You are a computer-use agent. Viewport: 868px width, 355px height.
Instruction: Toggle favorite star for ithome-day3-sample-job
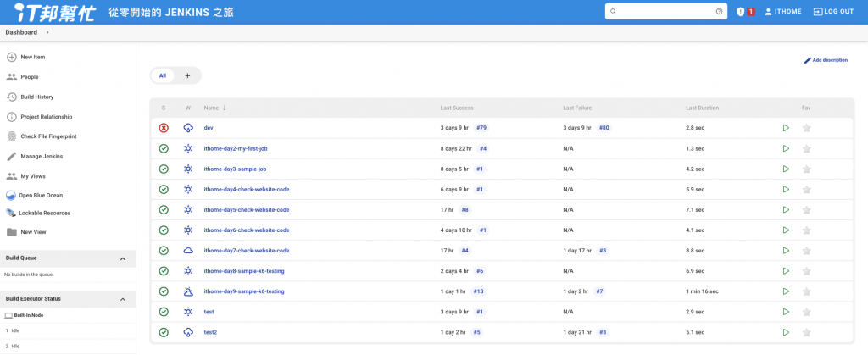coord(807,169)
